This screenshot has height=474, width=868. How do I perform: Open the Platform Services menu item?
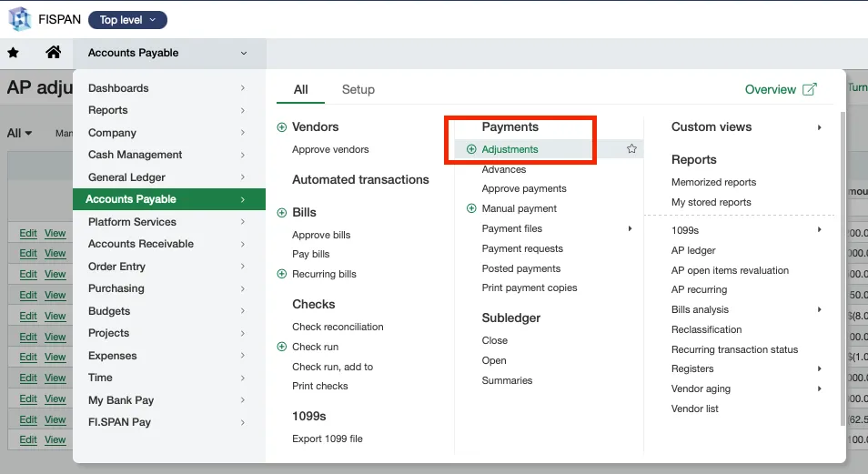[x=169, y=222]
